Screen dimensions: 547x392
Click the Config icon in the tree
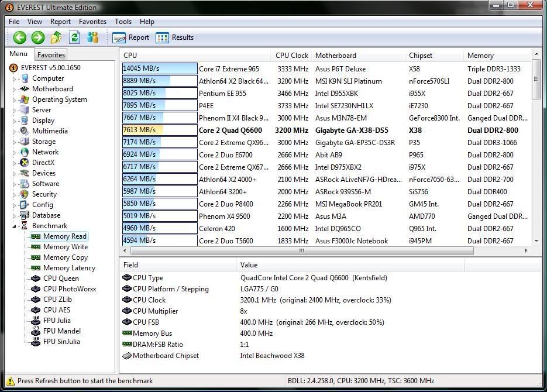tap(25, 205)
